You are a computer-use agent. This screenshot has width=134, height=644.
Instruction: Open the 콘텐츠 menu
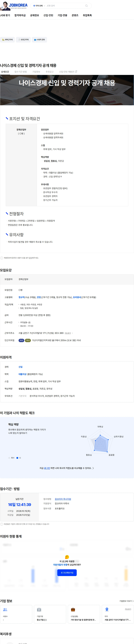pyautogui.click(x=75, y=15)
